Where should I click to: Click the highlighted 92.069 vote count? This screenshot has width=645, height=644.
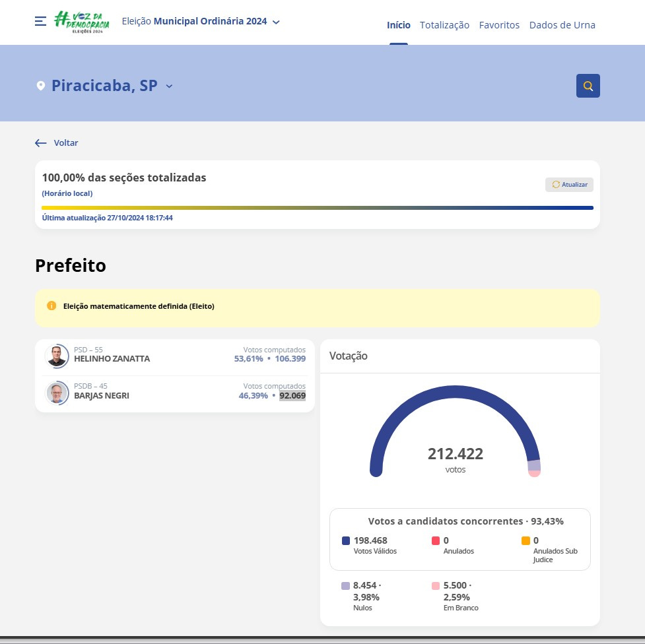[292, 396]
